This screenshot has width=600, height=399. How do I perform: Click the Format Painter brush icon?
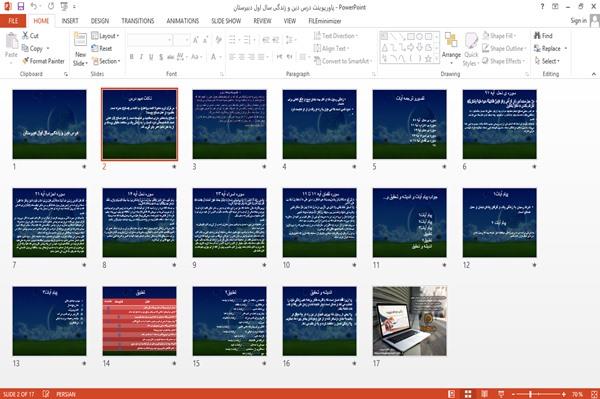point(25,61)
